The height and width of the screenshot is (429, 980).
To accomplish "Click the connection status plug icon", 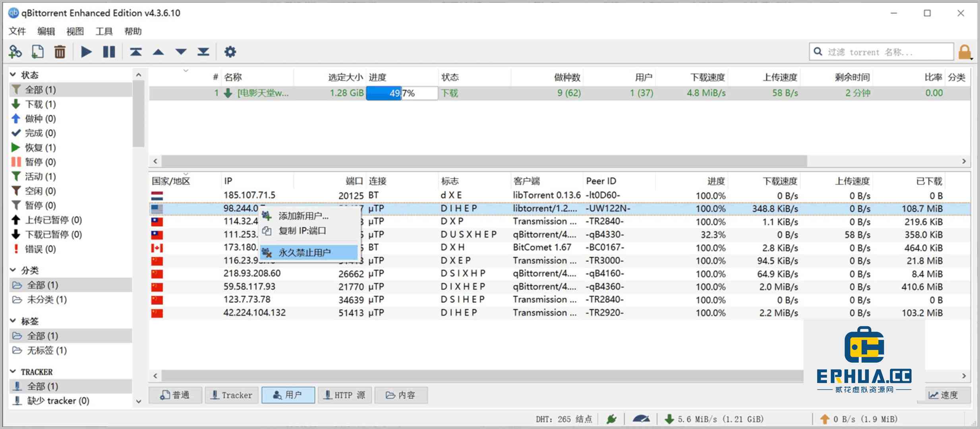I will pos(612,418).
